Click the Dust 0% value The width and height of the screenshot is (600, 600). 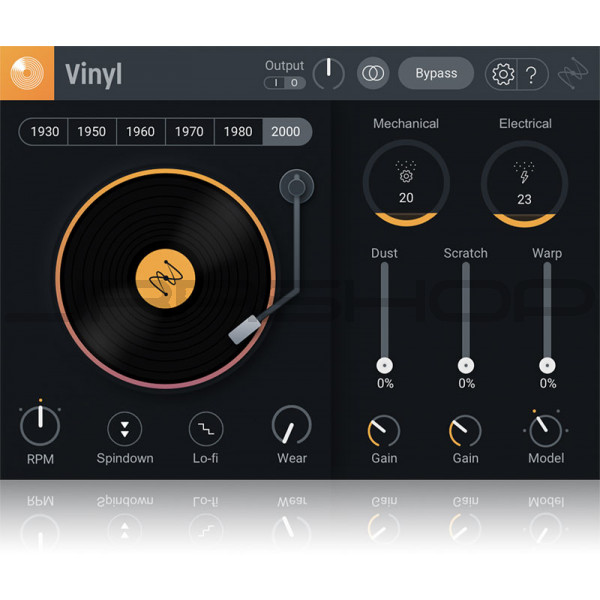[x=385, y=383]
